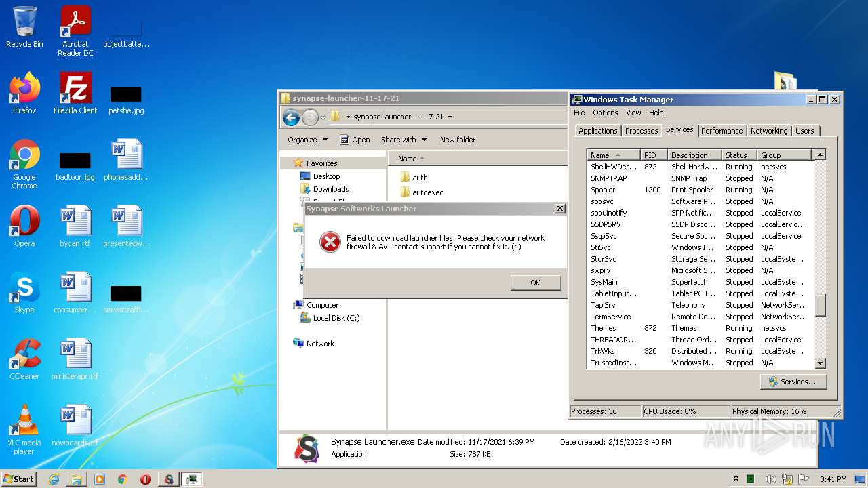Open recent pages dropdown near nav arrows

coord(323,117)
